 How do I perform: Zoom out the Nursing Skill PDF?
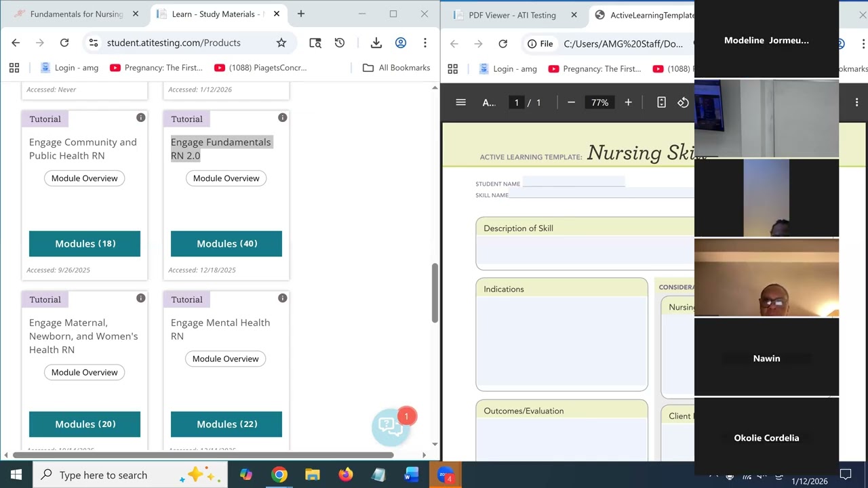[x=571, y=102]
